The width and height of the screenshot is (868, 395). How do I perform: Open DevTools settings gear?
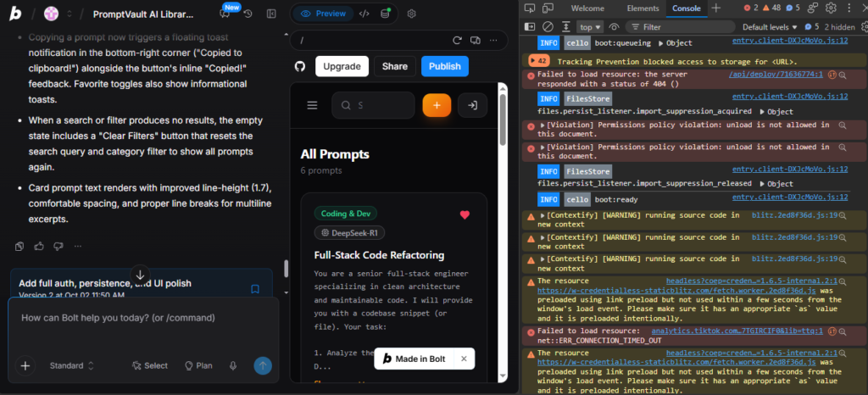(831, 8)
